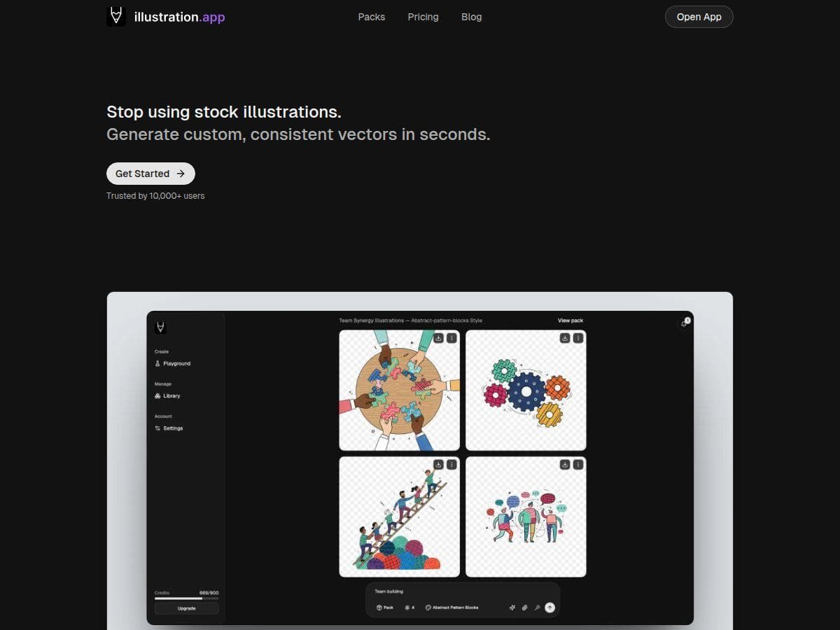840x630 pixels.
Task: Open the Blog page from the navigation
Action: click(x=471, y=17)
